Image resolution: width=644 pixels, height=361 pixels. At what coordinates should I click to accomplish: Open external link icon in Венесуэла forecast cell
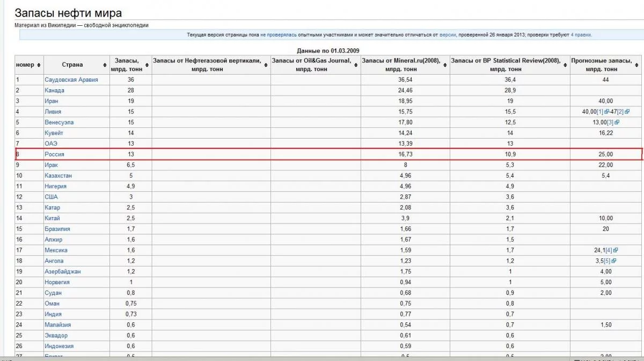pyautogui.click(x=617, y=122)
